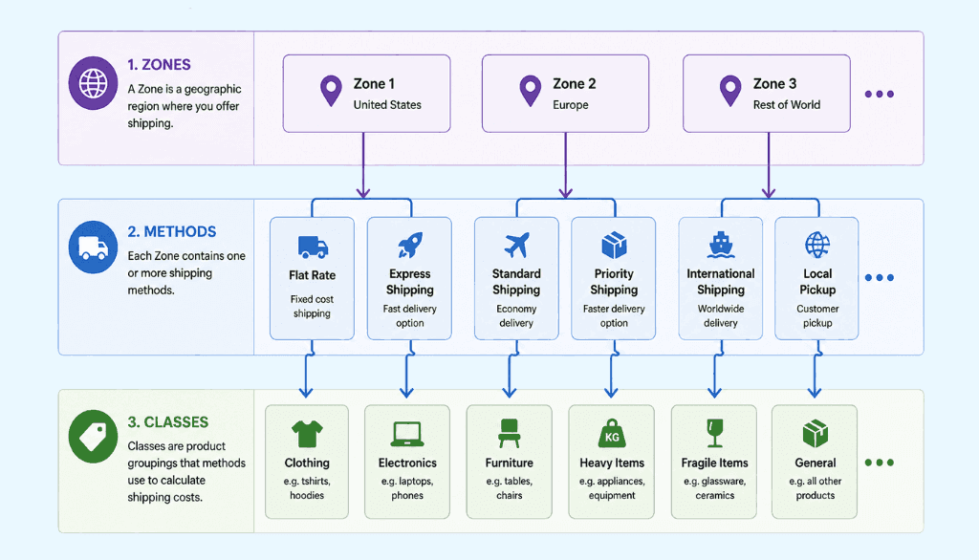Viewport: 979px width, 560px height.
Task: Click the Local Pickup globe icon
Action: tap(817, 245)
